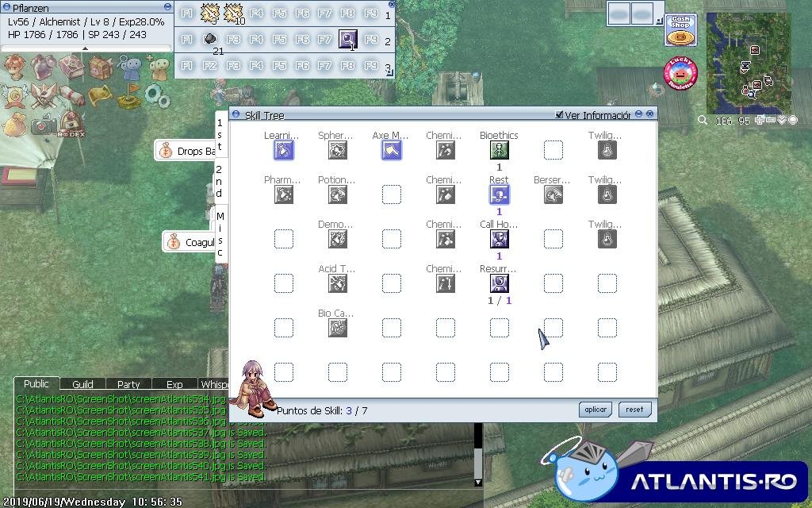Image resolution: width=812 pixels, height=508 pixels.
Task: Click the minimap search magnifier icon
Action: click(703, 121)
